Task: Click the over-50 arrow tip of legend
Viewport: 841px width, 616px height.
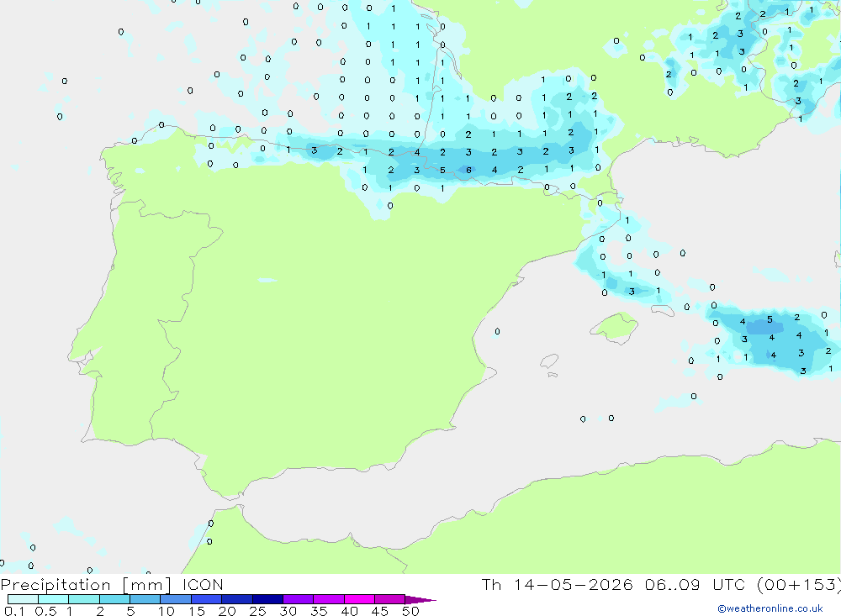Action: 420,600
